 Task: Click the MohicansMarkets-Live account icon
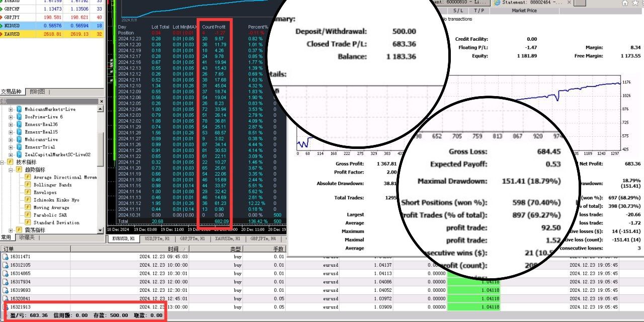[19, 109]
